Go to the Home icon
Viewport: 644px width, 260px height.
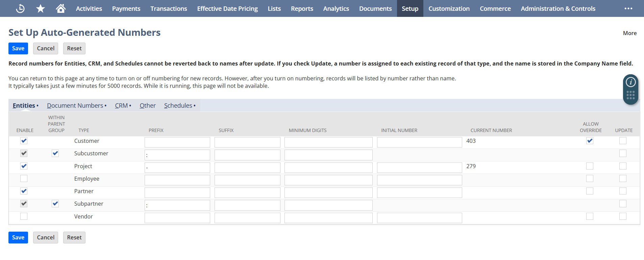tap(61, 8)
